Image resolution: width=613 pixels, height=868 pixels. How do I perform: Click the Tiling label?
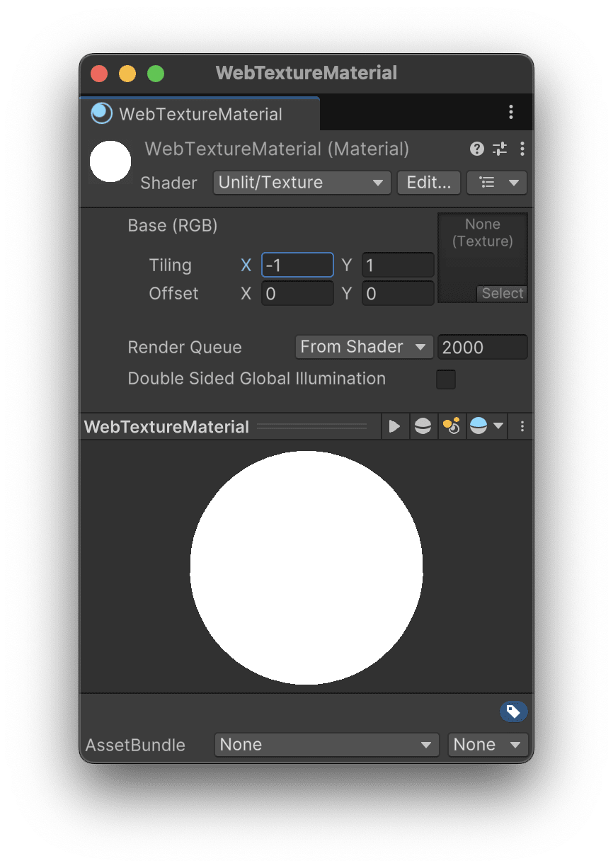pos(170,265)
